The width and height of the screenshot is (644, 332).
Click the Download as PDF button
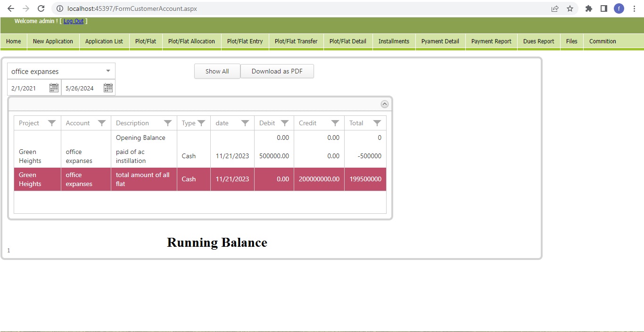tap(277, 71)
